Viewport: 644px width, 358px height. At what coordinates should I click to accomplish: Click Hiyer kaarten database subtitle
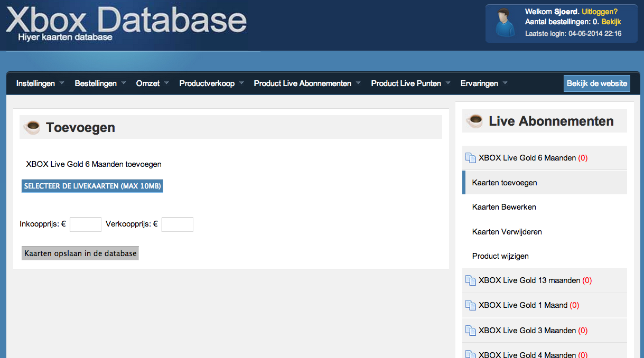(x=65, y=37)
